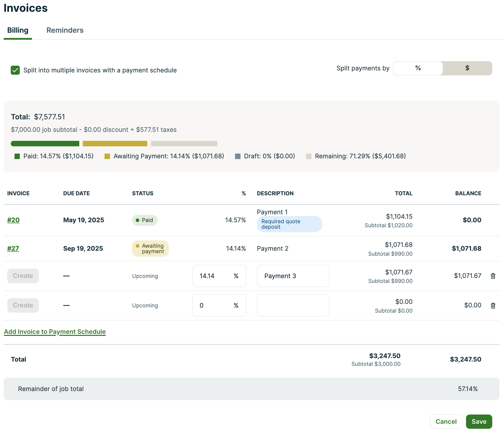Click the green Paid progress bar segment
This screenshot has width=504, height=434.
45,144
